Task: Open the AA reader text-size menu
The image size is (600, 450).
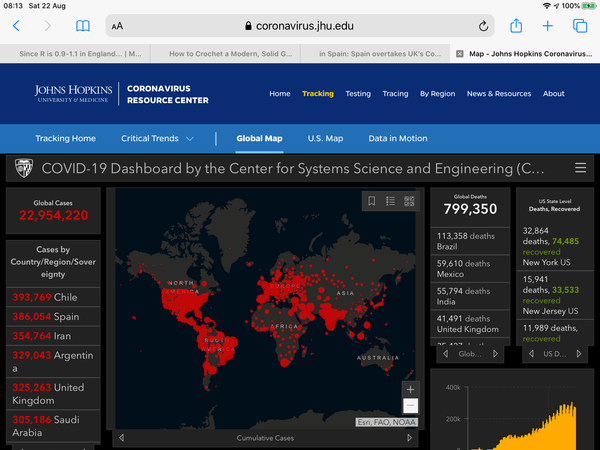Action: (x=117, y=26)
